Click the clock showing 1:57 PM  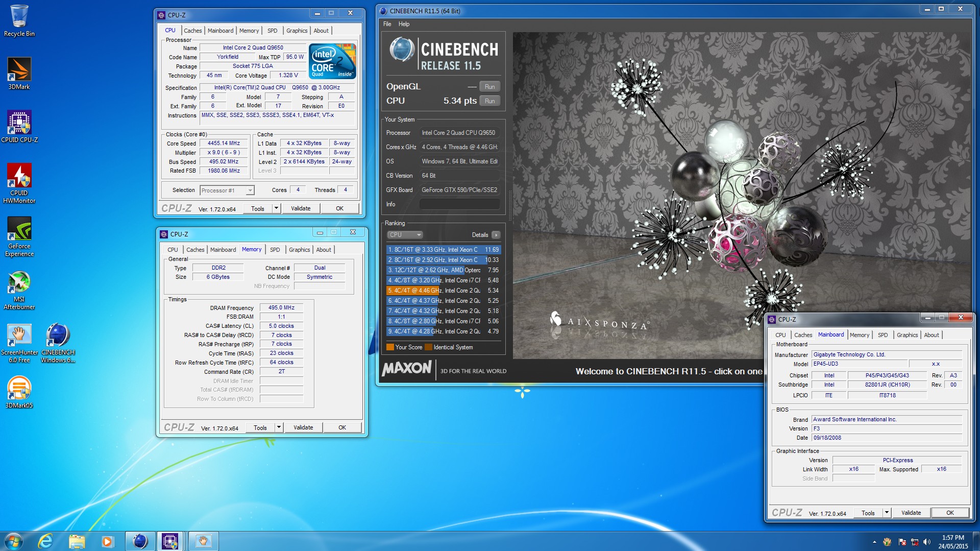(952, 538)
